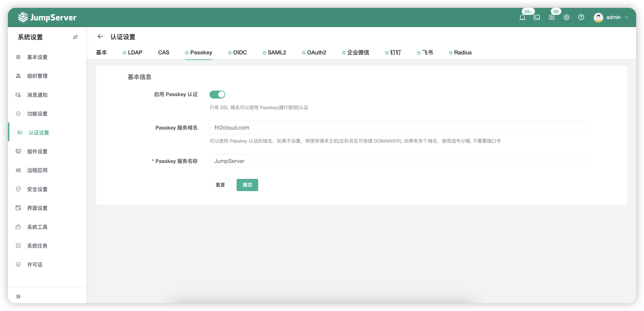The image size is (644, 311).
Task: Switch to the 钉钉 tab
Action: [x=393, y=52]
